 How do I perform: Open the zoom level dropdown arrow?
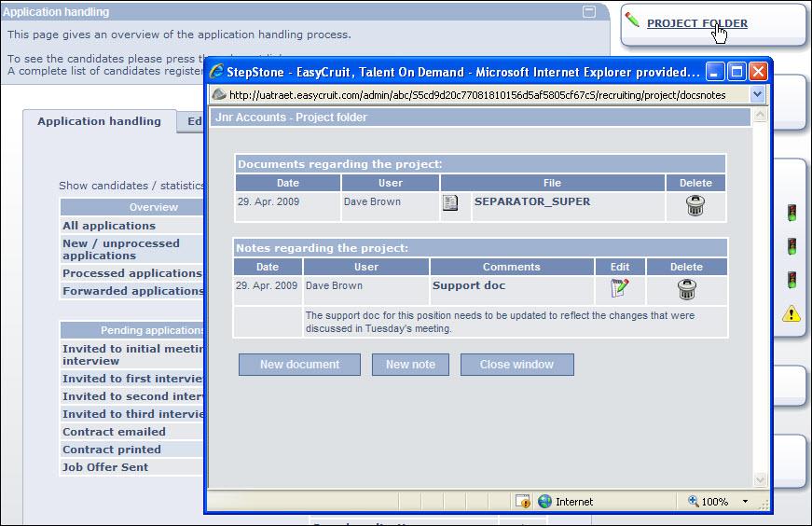pyautogui.click(x=745, y=501)
